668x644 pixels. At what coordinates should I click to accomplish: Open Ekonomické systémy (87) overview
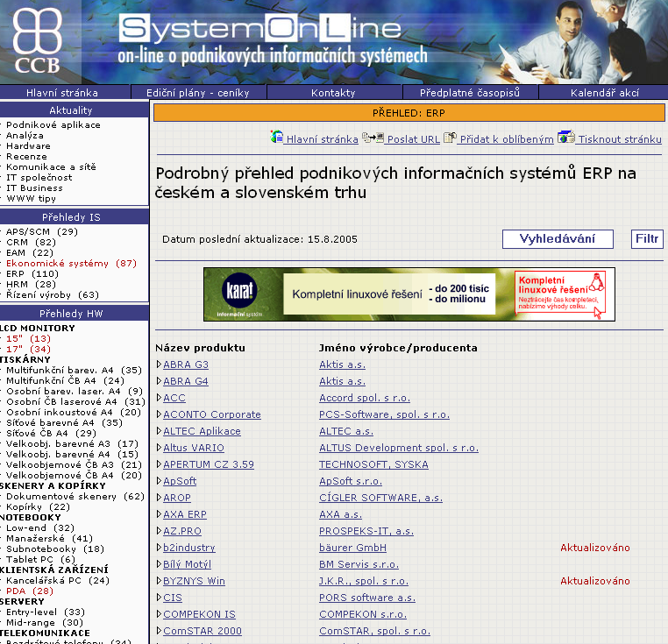[71, 263]
